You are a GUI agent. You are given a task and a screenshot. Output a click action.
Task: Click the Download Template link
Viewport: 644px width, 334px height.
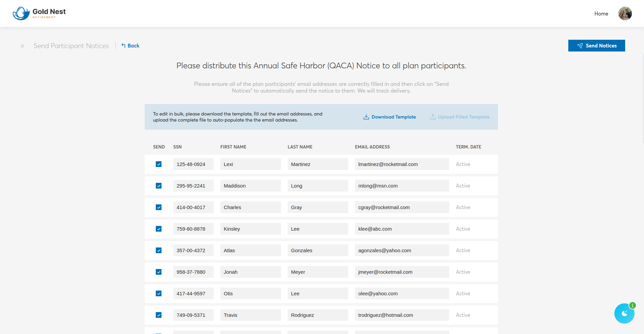(390, 117)
